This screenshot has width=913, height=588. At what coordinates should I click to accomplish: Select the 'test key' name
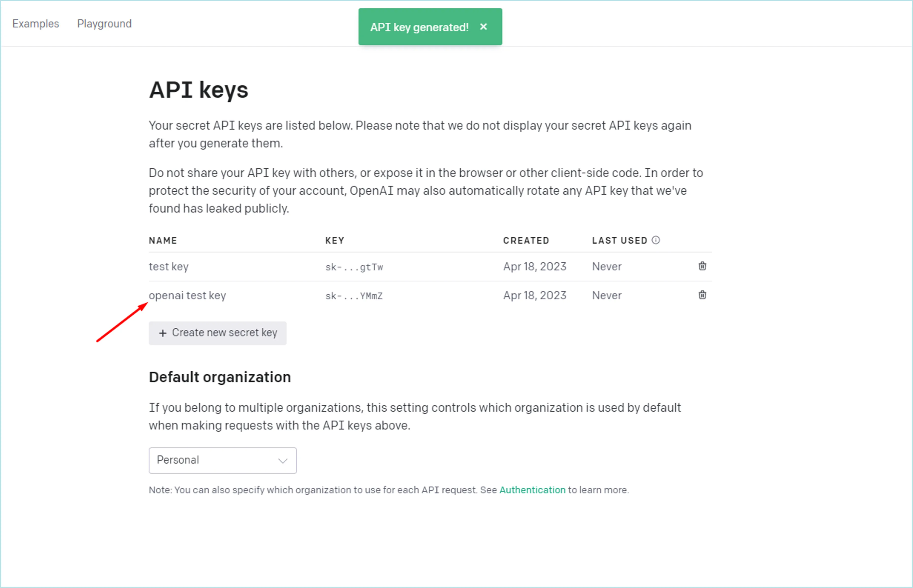pyautogui.click(x=168, y=267)
